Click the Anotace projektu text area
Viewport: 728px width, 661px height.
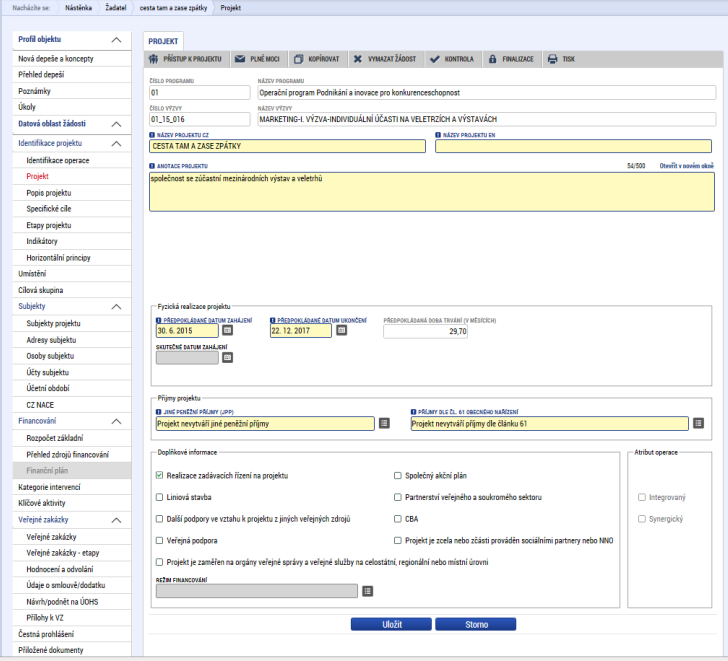432,192
